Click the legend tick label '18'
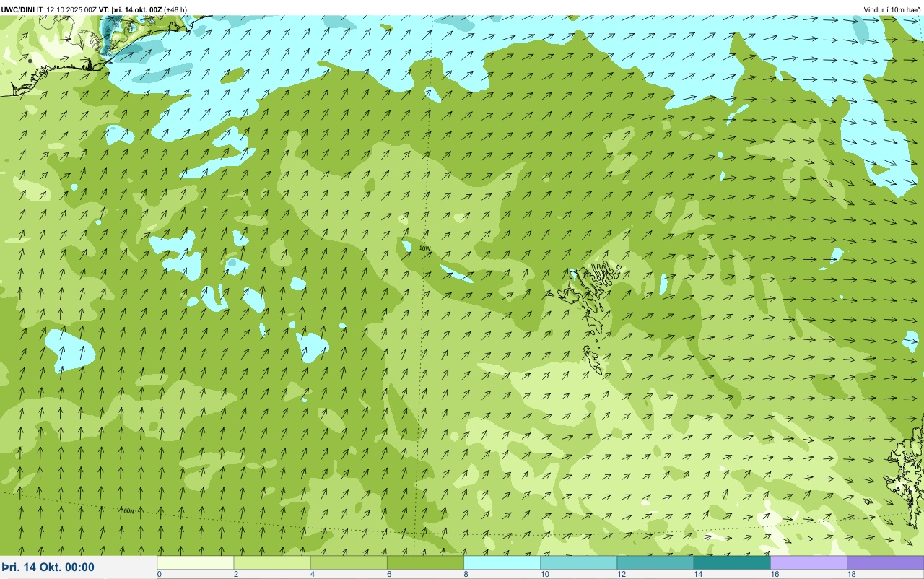924x579 pixels. [x=851, y=574]
